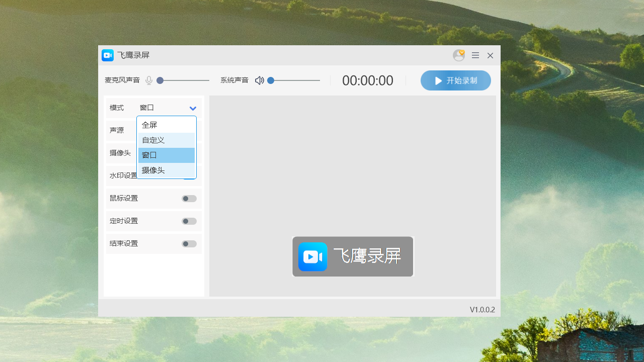Click the user avatar account icon
This screenshot has height=362, width=644.
pos(458,55)
